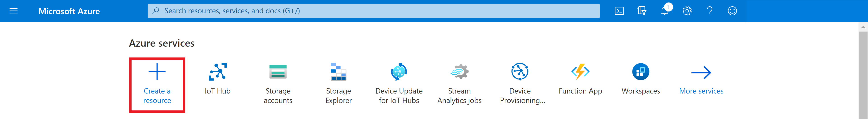
Task: Click the scrollbar up arrow
Action: point(863,27)
